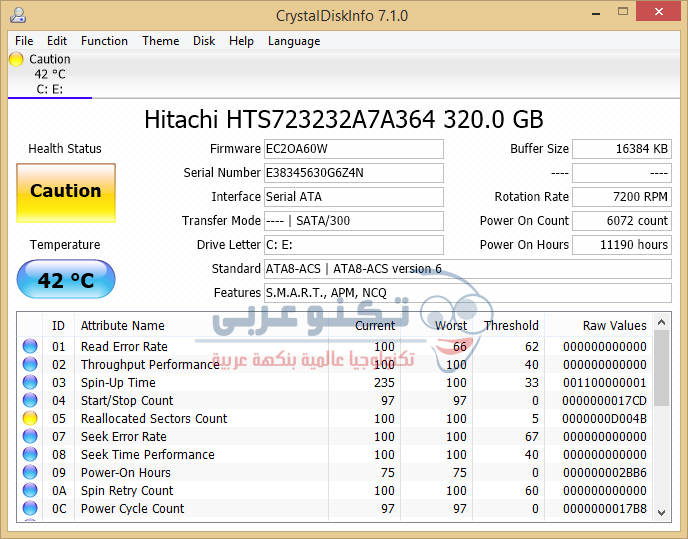Minimize the CrystalDiskInfo window
This screenshot has height=539, width=688.
pyautogui.click(x=596, y=13)
